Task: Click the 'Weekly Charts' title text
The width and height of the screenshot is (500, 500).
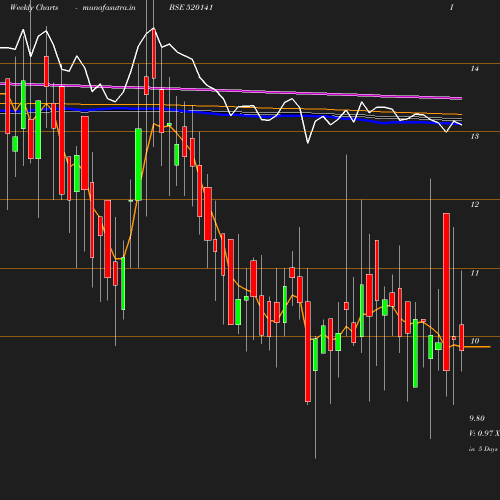Action: click(x=34, y=7)
